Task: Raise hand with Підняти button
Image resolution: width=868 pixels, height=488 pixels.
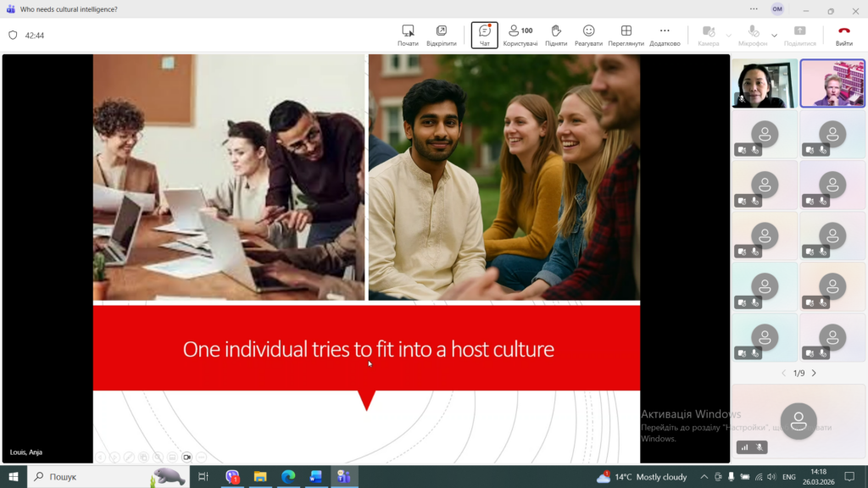Action: coord(556,35)
